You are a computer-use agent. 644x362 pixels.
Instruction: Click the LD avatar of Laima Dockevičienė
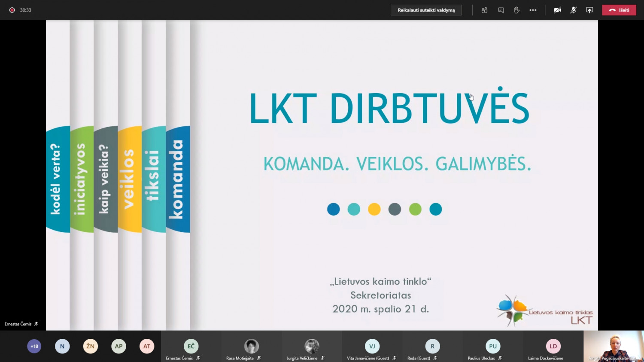(553, 346)
